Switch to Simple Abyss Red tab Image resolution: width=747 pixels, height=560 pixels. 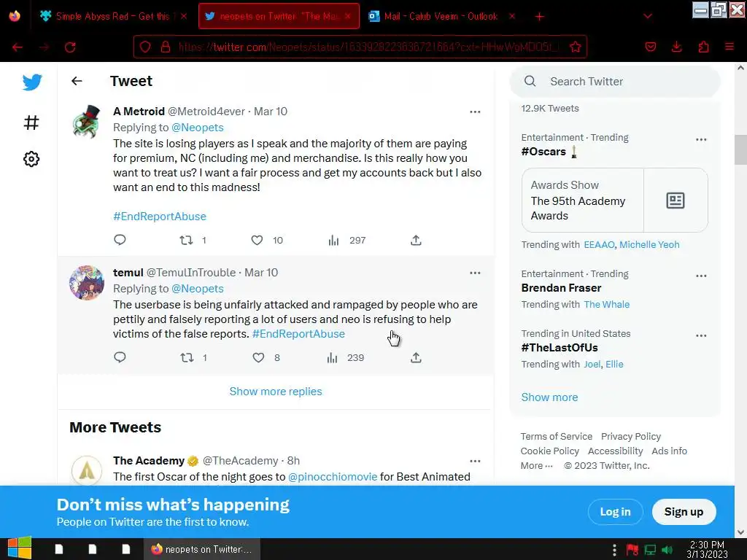click(x=112, y=16)
